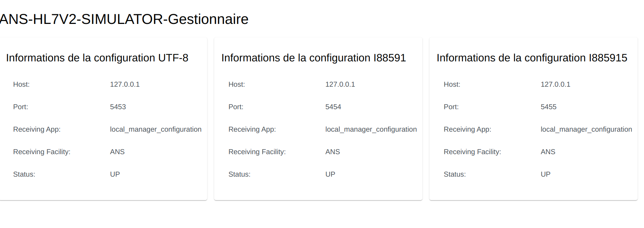The height and width of the screenshot is (228, 644).
Task: Click the ANS-HL7V2-SIMULATOR-Gestionnaire page title
Action: (x=124, y=19)
